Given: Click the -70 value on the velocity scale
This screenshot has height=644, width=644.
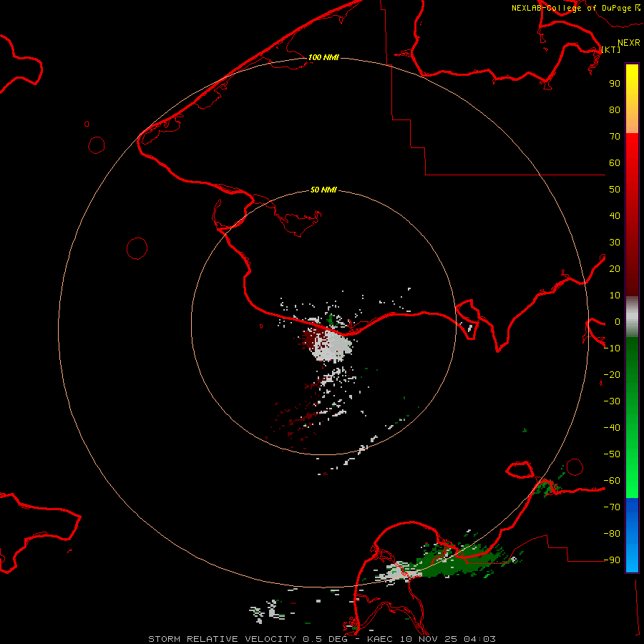Looking at the screenshot, I should pyautogui.click(x=612, y=507).
